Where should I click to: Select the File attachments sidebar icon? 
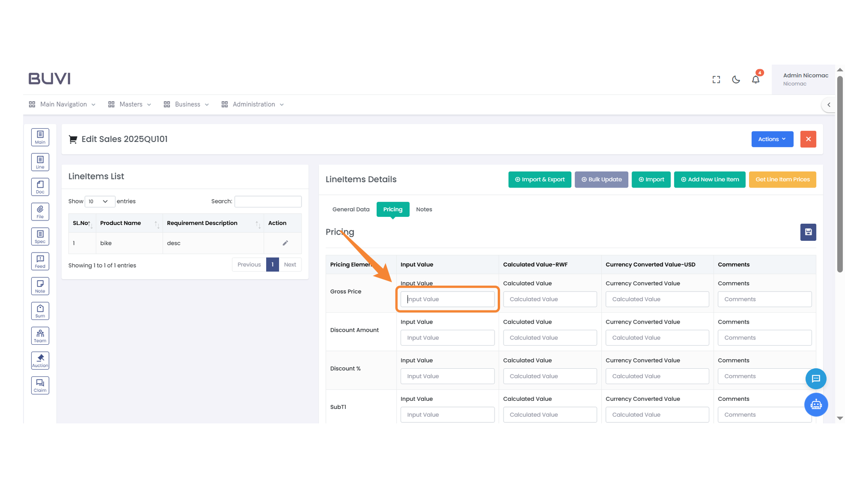click(40, 211)
